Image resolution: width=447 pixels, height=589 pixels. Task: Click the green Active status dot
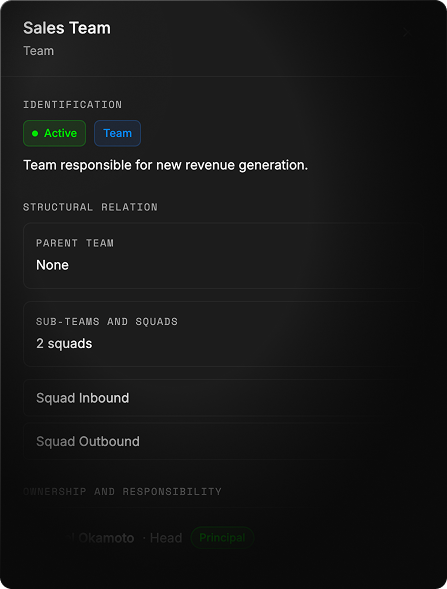point(35,133)
